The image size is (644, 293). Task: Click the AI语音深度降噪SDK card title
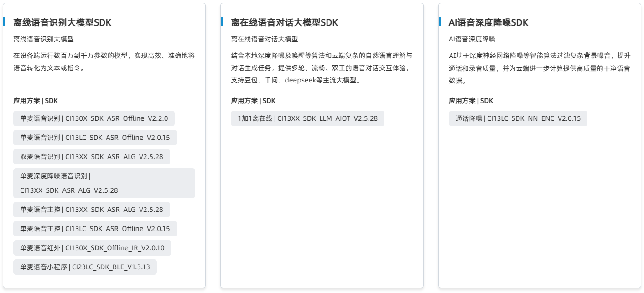pos(488,22)
